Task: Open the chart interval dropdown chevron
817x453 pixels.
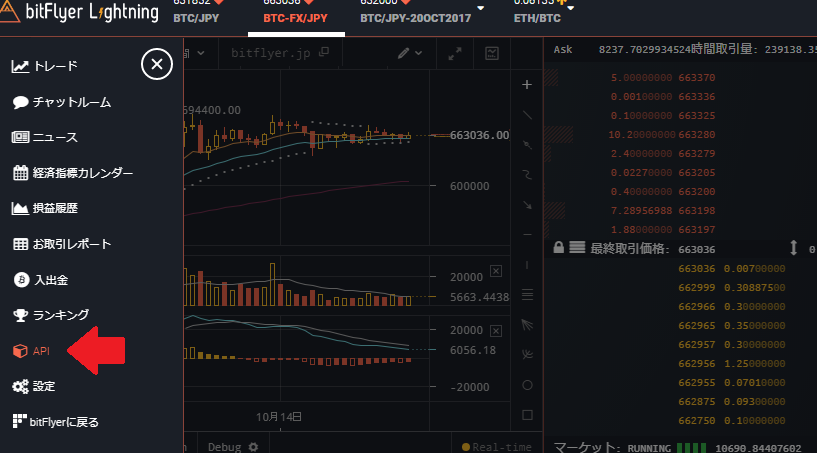Action: coord(201,53)
